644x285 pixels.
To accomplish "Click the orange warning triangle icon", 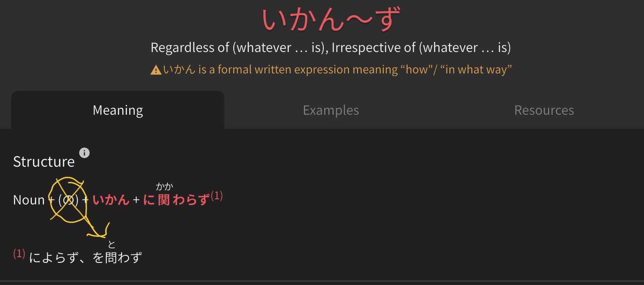I will (x=156, y=70).
